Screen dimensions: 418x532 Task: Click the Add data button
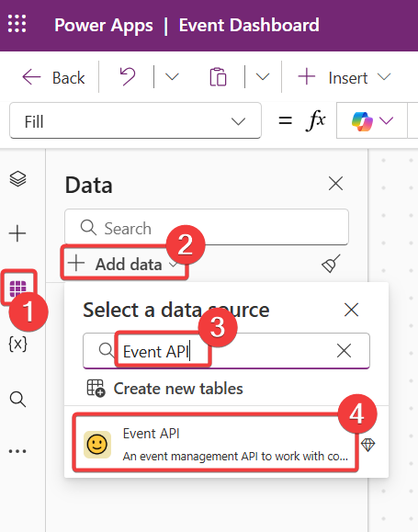[123, 264]
